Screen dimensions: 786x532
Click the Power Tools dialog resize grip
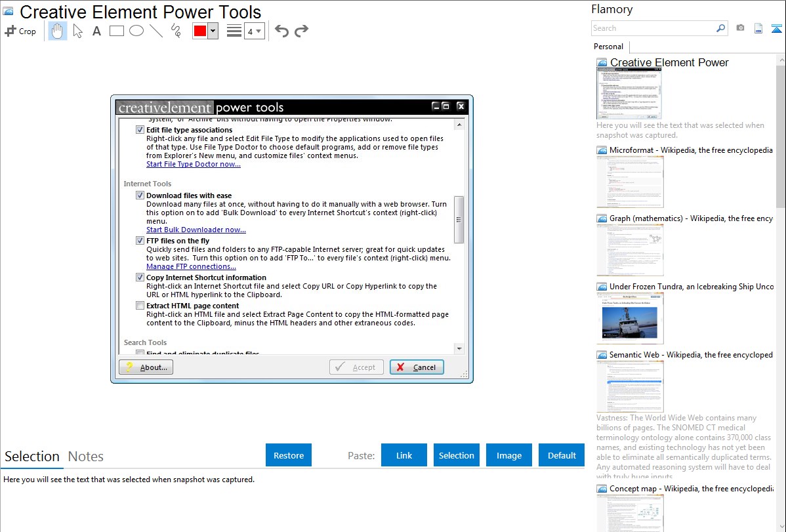coord(464,374)
